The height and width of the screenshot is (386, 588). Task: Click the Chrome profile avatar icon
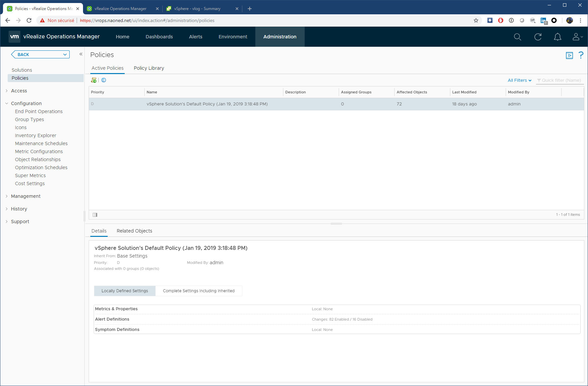(x=570, y=20)
